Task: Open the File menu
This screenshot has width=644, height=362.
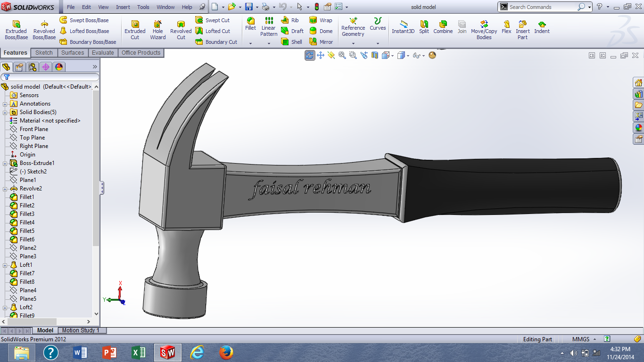Action: pos(71,7)
